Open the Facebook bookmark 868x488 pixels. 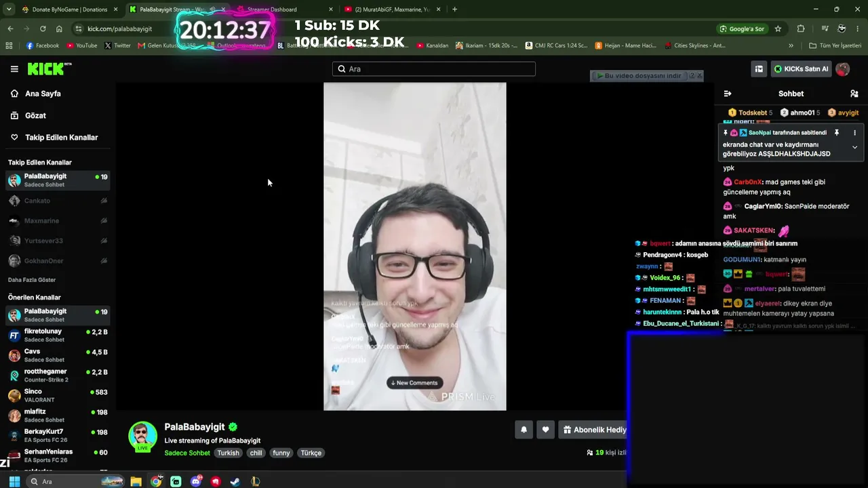coord(43,45)
